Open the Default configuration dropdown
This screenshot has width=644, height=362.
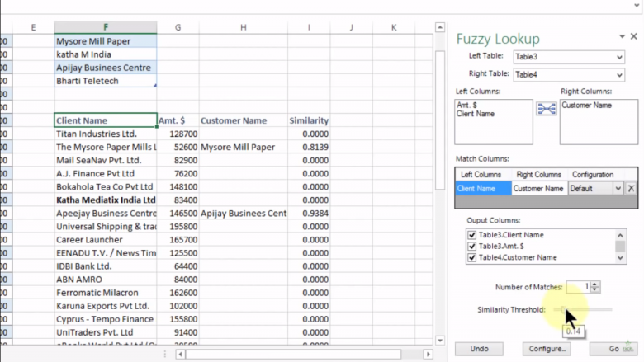[618, 189]
